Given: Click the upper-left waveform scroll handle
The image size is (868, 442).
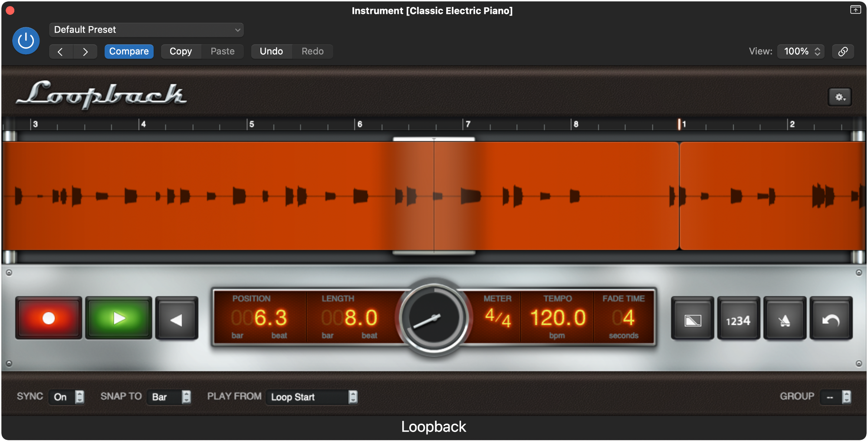Looking at the screenshot, I should click(x=10, y=136).
